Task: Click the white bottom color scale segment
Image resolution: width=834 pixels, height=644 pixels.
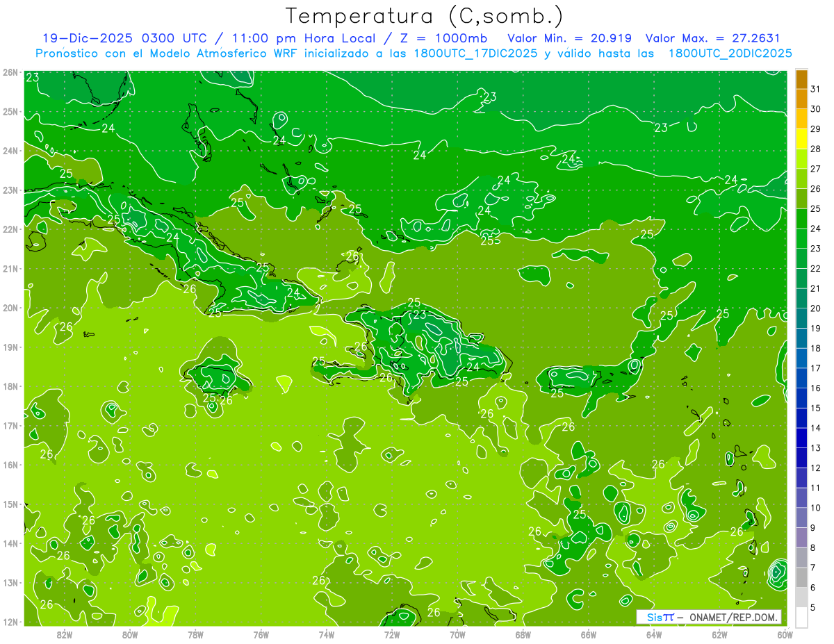Action: click(x=801, y=616)
